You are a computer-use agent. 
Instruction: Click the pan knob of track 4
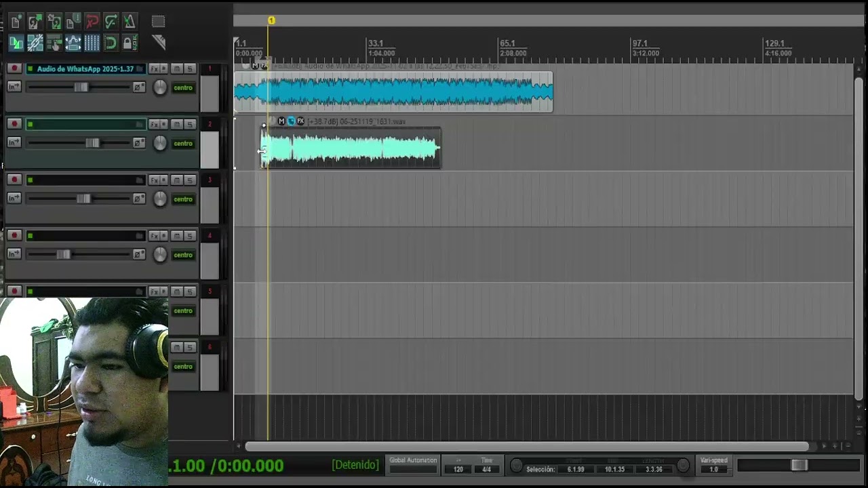(160, 255)
